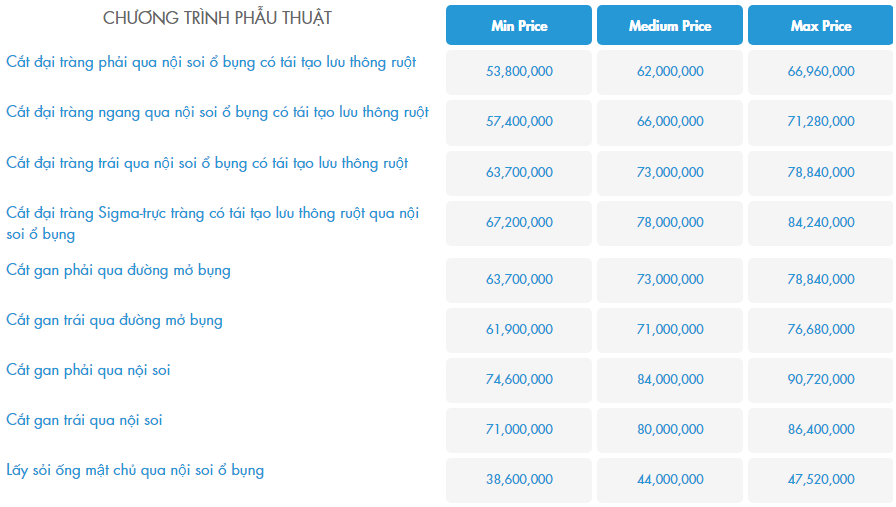Open 'Cắt đại tràng ngang qua nội soi' link
The height and width of the screenshot is (507, 896).
click(x=217, y=112)
